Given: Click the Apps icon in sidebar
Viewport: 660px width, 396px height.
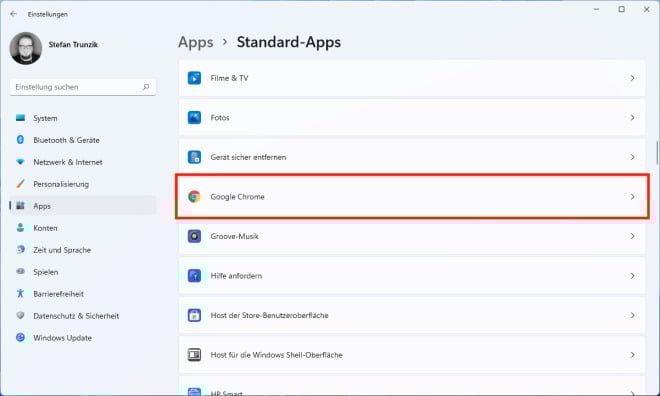Looking at the screenshot, I should tap(20, 205).
